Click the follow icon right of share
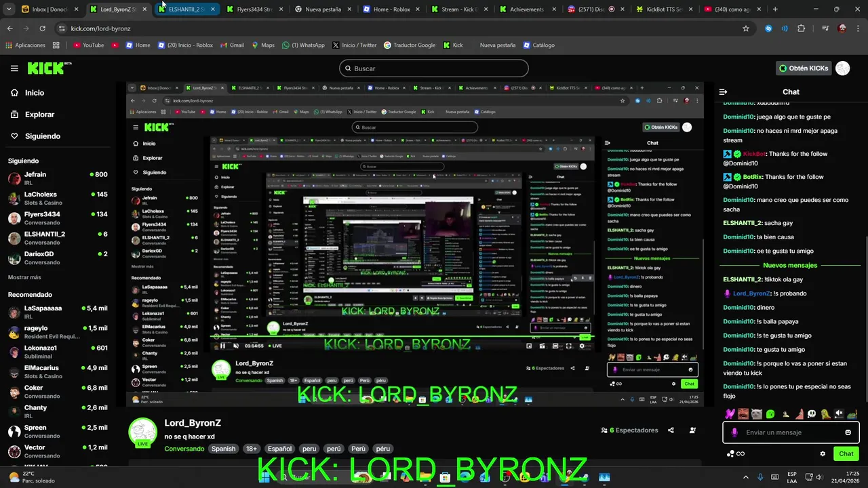This screenshot has width=868, height=488. click(692, 430)
